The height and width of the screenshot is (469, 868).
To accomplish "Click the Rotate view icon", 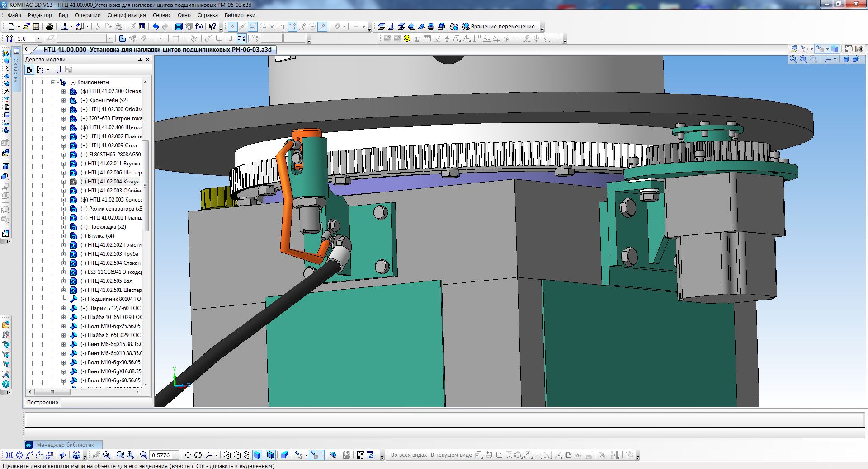I will pos(198,455).
